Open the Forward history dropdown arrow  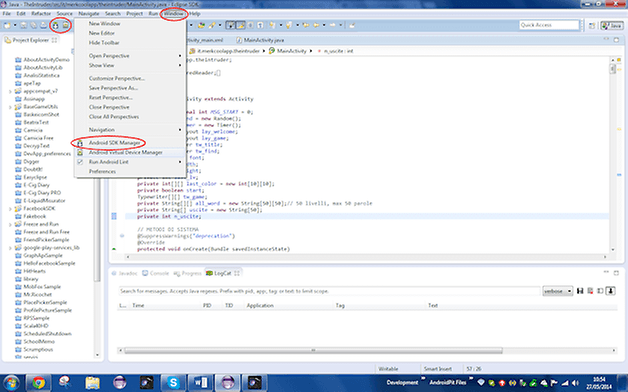coord(340,25)
